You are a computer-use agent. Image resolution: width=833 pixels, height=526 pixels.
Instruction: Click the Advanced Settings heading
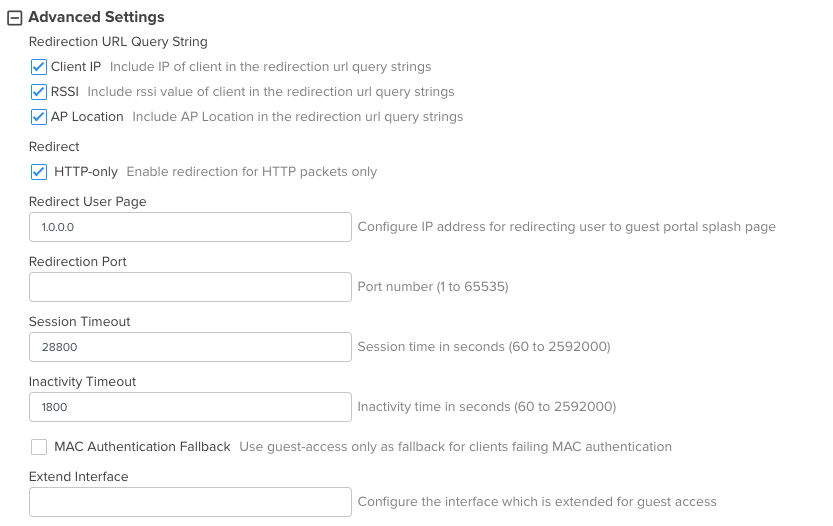[x=96, y=17]
